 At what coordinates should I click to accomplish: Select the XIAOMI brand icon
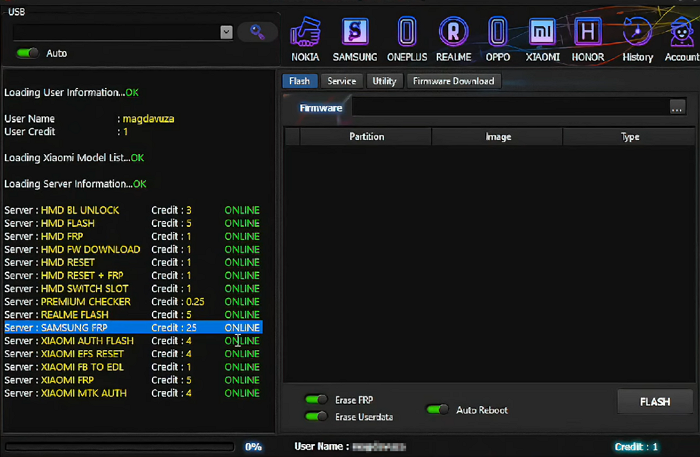(x=542, y=39)
